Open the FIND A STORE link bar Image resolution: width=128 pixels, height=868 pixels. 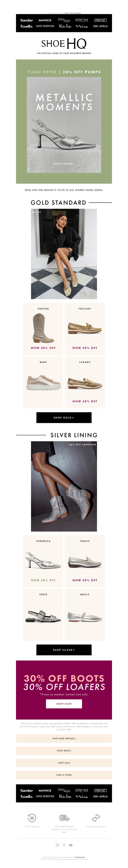(x=64, y=775)
